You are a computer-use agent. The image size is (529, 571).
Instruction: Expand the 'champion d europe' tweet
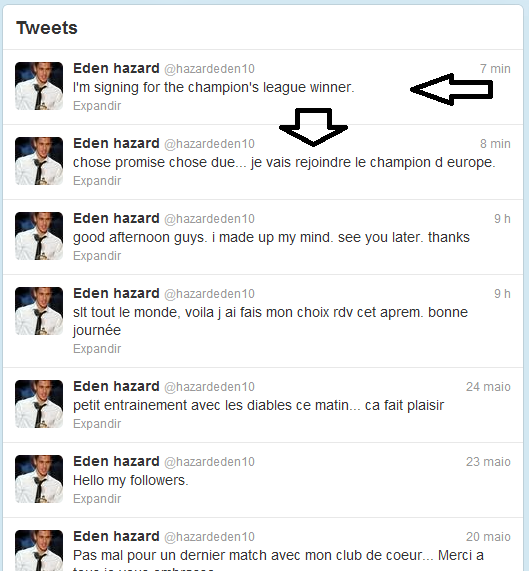point(97,181)
